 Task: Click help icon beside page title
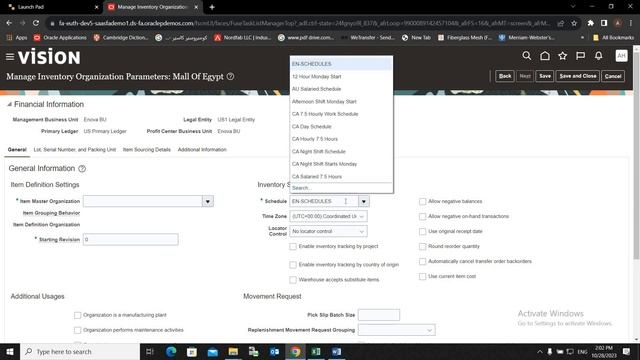[230, 76]
